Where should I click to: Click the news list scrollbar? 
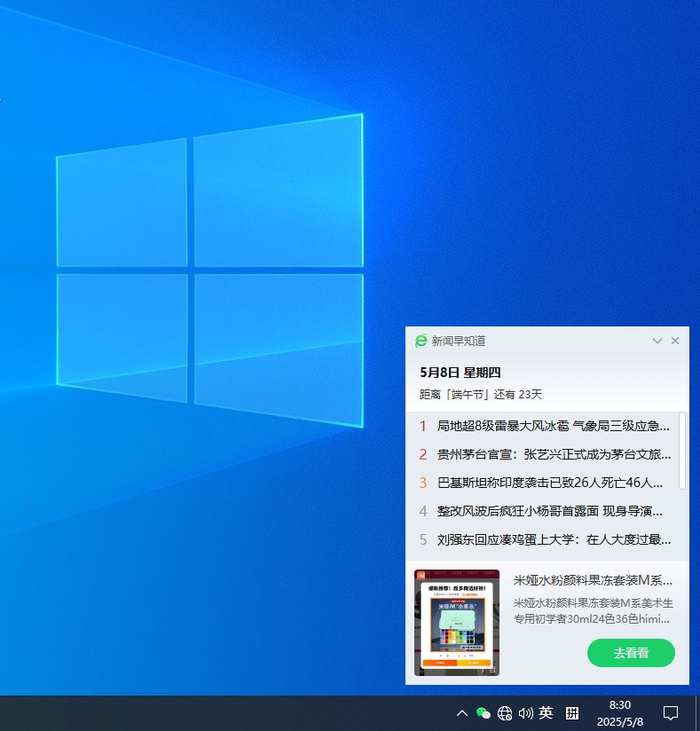pos(682,451)
